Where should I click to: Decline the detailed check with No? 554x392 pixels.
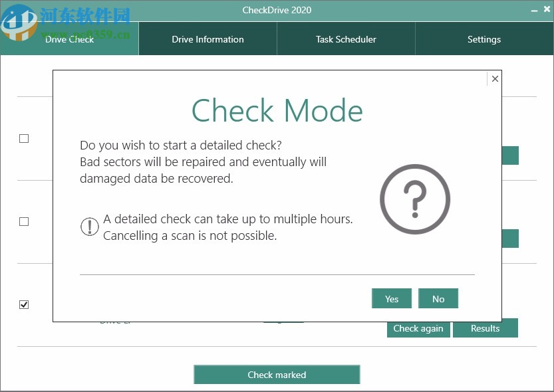(x=438, y=298)
